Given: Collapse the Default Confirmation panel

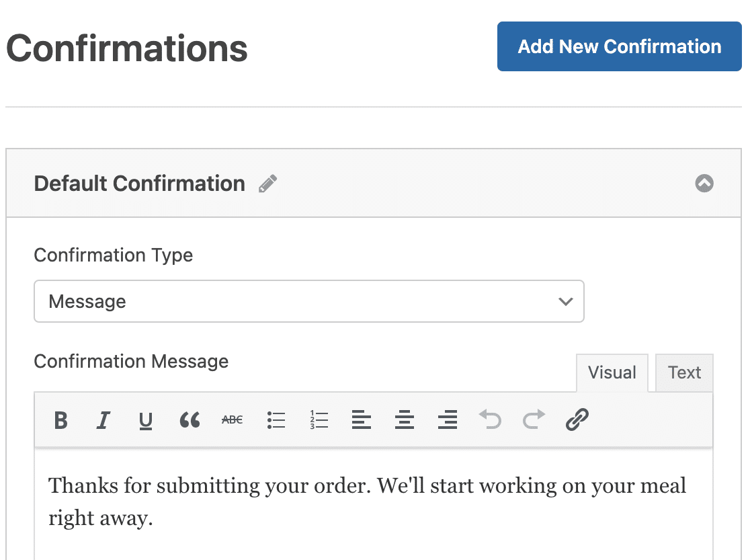Looking at the screenshot, I should [704, 184].
